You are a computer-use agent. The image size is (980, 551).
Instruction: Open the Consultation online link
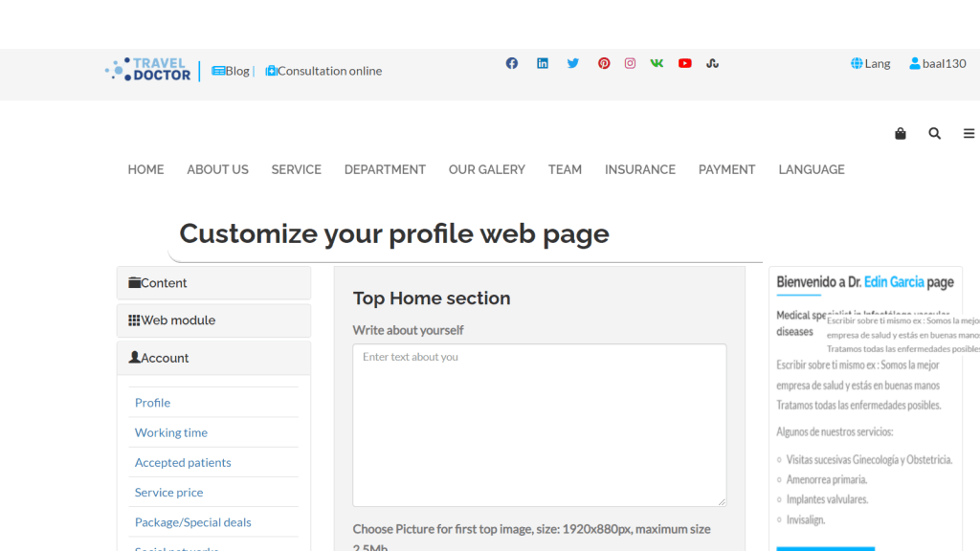pyautogui.click(x=323, y=71)
